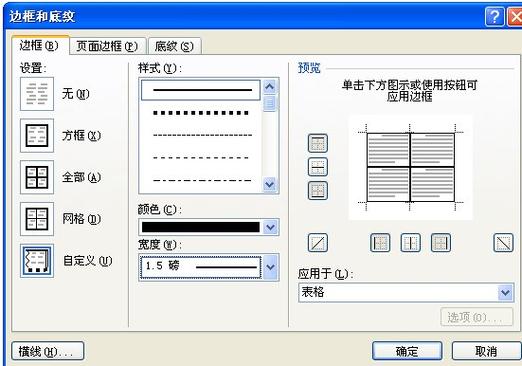Choose the thick dotted line style
This screenshot has width=522, height=366.
[201, 113]
